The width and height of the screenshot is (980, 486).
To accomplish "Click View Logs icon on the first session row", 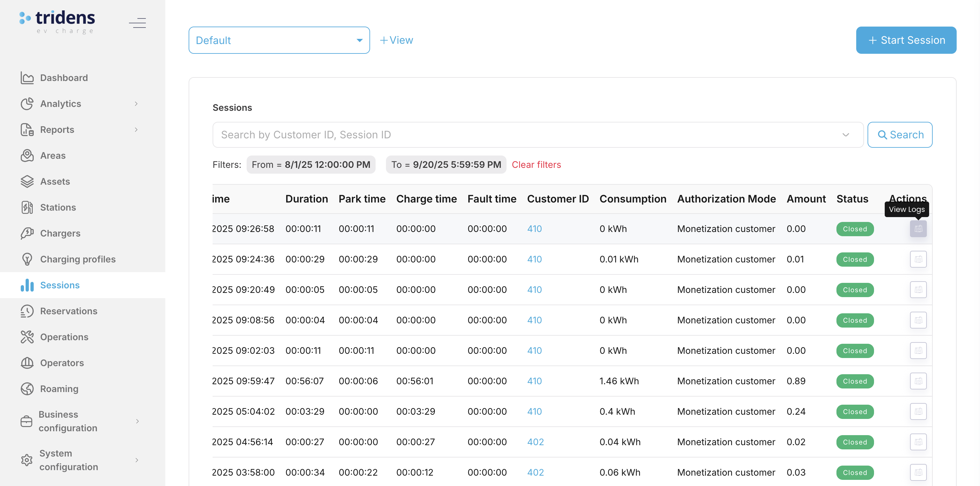I will tap(918, 228).
